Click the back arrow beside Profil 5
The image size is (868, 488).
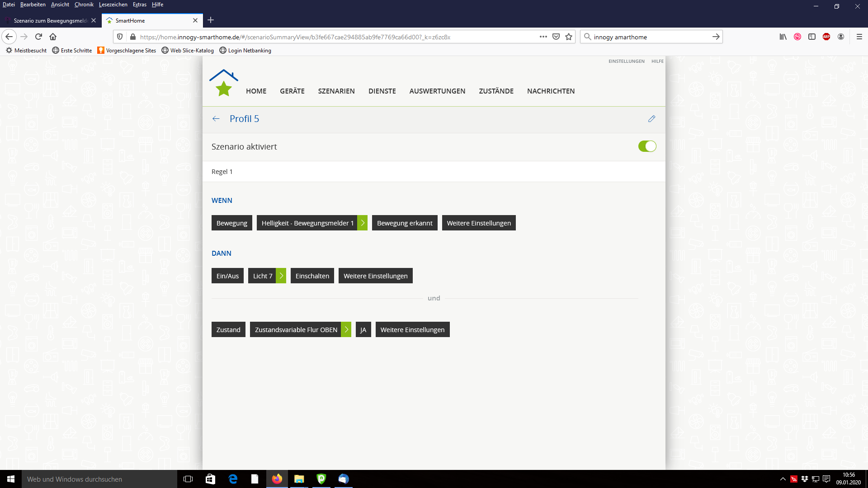tap(216, 119)
